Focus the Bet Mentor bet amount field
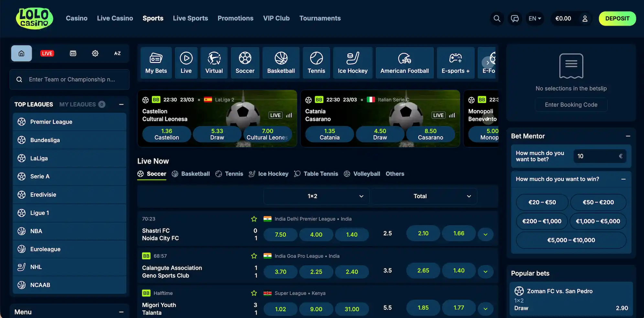Screen dimensions: 644x318 click(600, 156)
